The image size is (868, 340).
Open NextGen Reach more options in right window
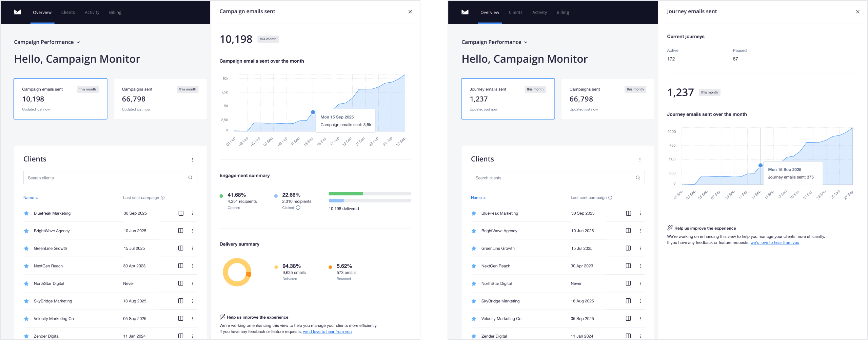(640, 266)
